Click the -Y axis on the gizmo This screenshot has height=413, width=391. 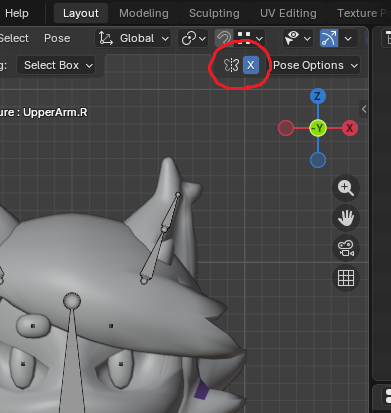[x=318, y=128]
